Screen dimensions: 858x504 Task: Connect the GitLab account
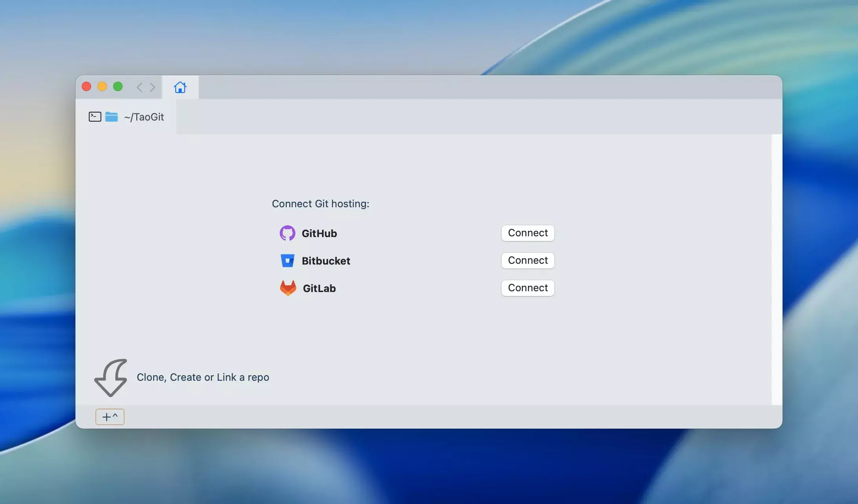click(x=527, y=288)
